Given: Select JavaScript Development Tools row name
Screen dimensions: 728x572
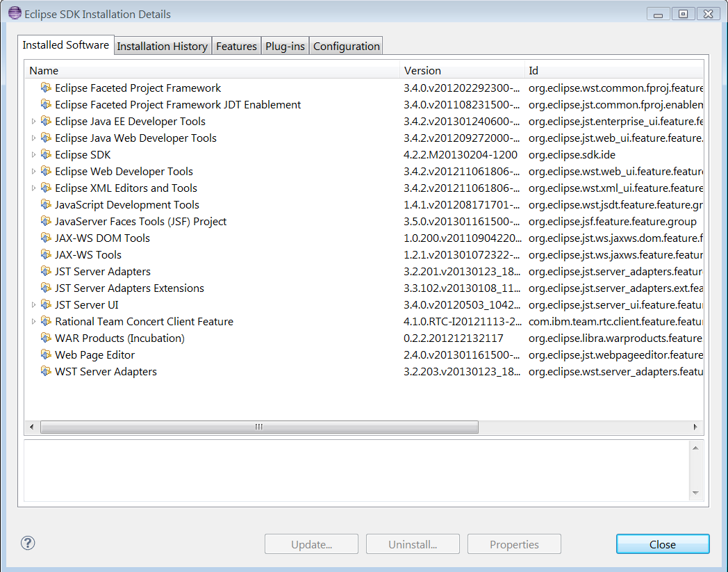Looking at the screenshot, I should click(x=126, y=205).
